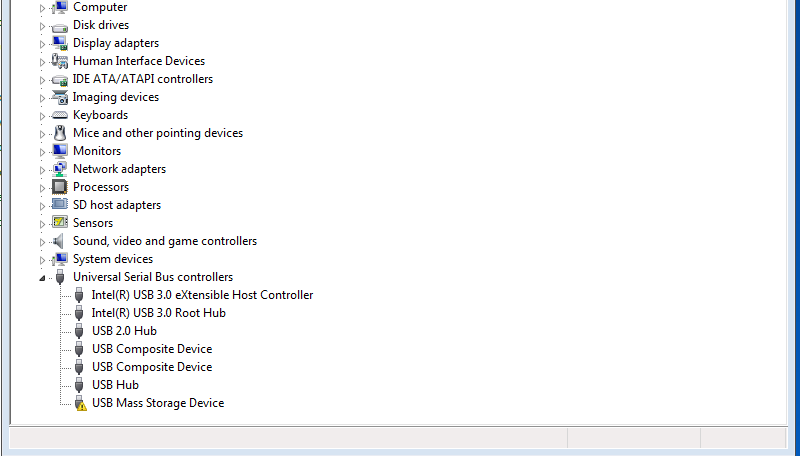Select Mice and other pointing devices label

[158, 133]
